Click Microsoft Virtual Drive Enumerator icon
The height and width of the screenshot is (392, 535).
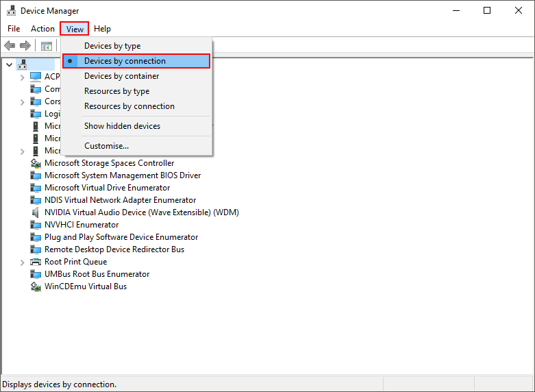click(x=36, y=188)
